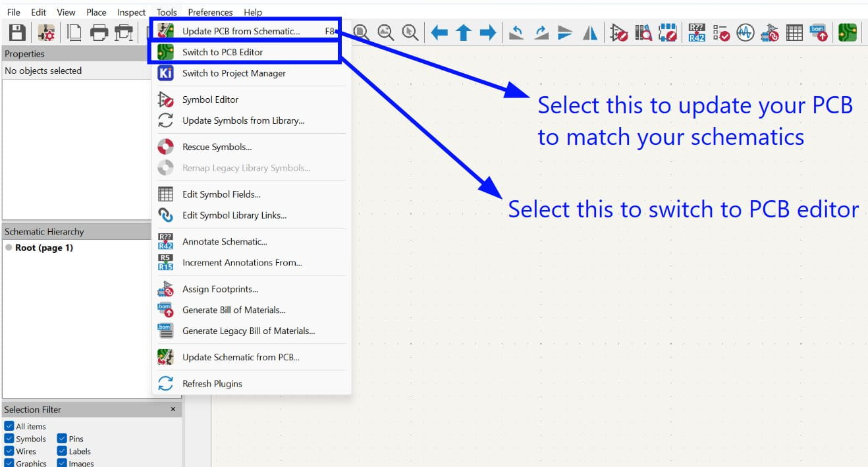Toggle the Symbols checkbox
The width and height of the screenshot is (868, 467).
(9, 439)
